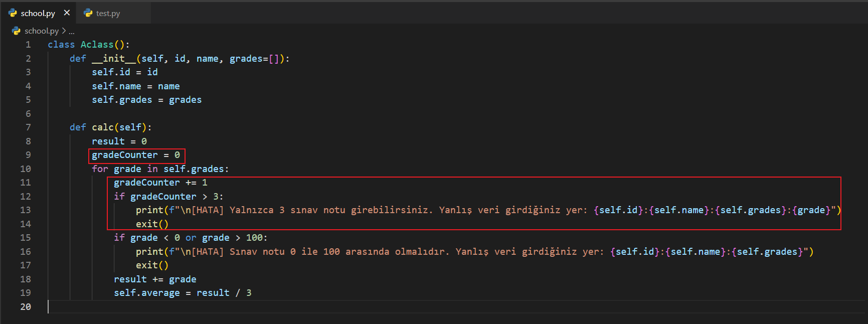Click line number 15 in the gutter
This screenshot has width=868, height=324.
tap(26, 238)
